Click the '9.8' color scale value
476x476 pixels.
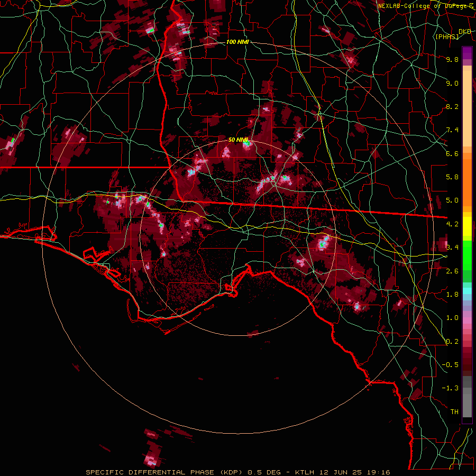coord(452,59)
